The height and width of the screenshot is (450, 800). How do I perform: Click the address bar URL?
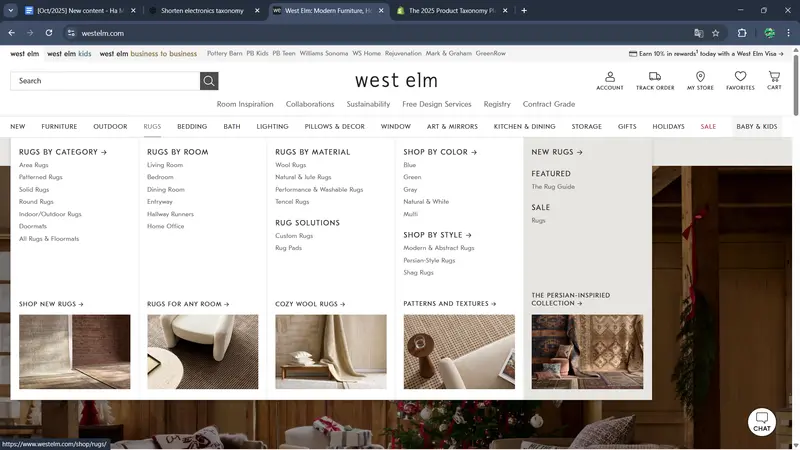[x=103, y=33]
